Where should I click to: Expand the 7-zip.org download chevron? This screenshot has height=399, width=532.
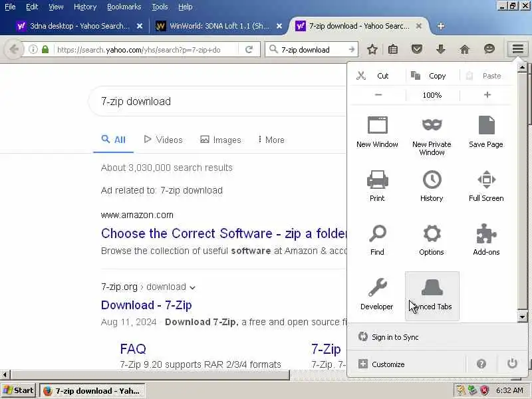click(192, 288)
